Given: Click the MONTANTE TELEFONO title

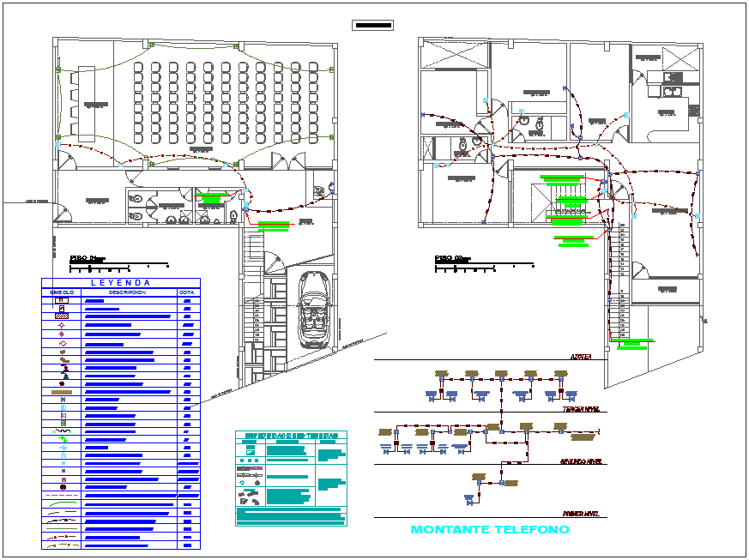Looking at the screenshot, I should click(x=489, y=530).
